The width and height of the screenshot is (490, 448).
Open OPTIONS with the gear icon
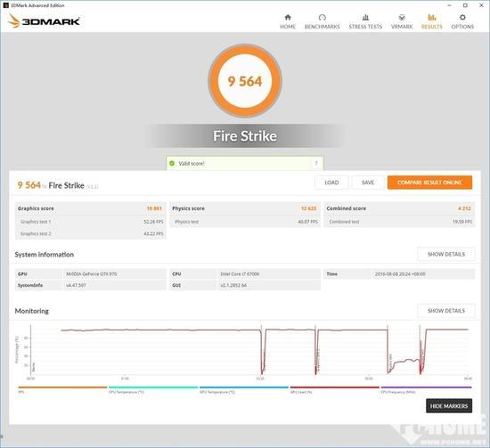click(462, 22)
